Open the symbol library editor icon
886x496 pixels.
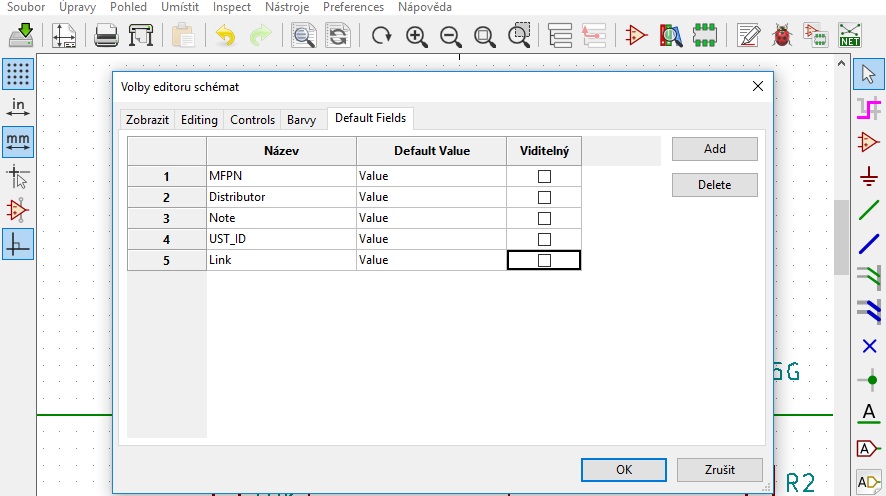(636, 36)
